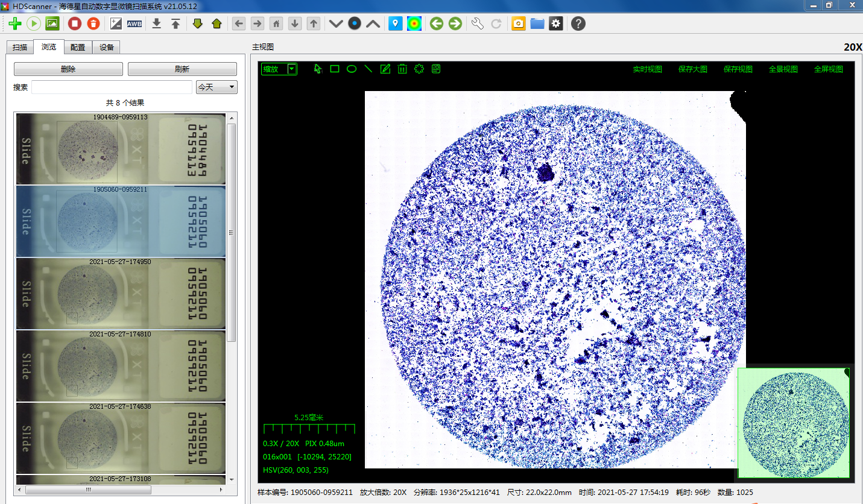Open the rainbow heatmap icon
Image resolution: width=863 pixels, height=504 pixels.
point(414,24)
